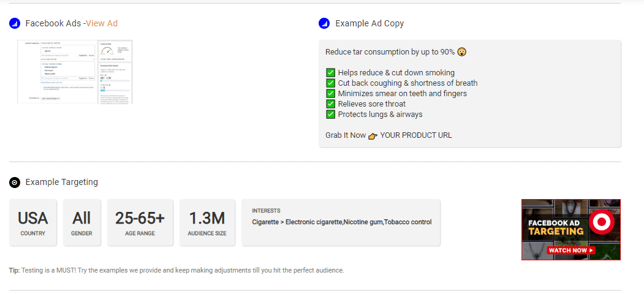Click checkmark beside Relieves sore throat
The height and width of the screenshot is (294, 644).
331,104
